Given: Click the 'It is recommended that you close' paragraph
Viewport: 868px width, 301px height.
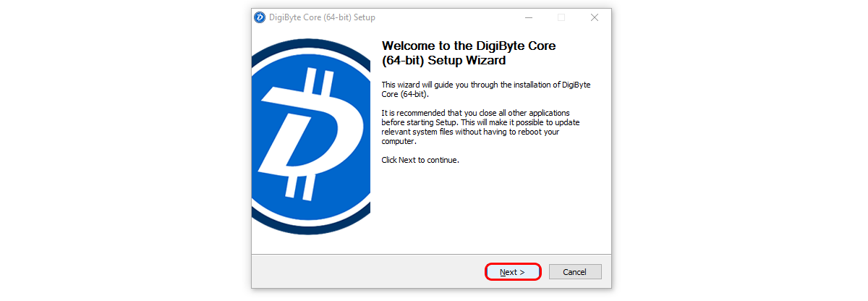Looking at the screenshot, I should (480, 127).
